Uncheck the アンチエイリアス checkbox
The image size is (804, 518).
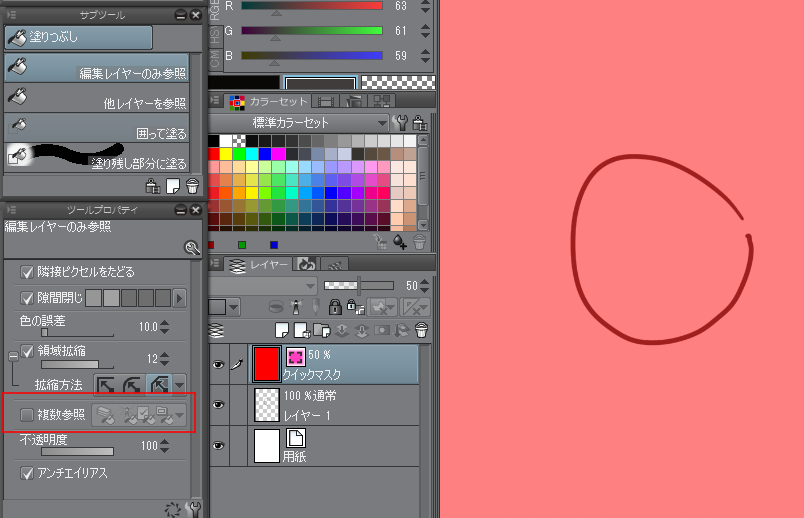(x=27, y=473)
